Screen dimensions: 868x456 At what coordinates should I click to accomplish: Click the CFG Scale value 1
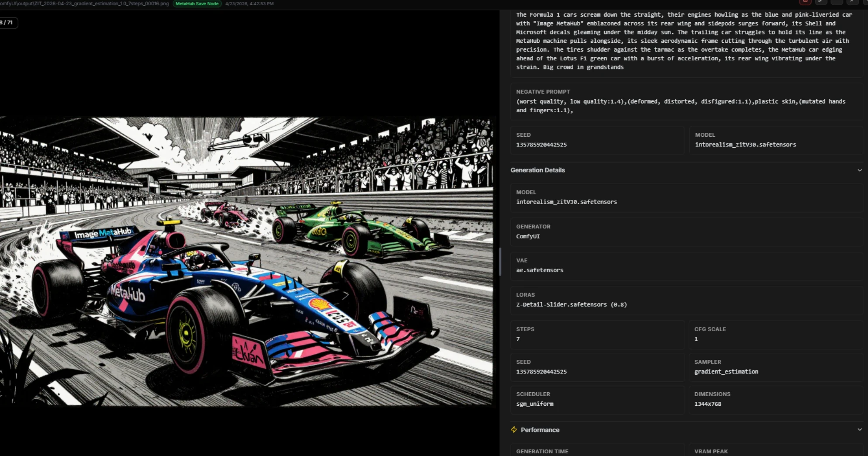[696, 339]
